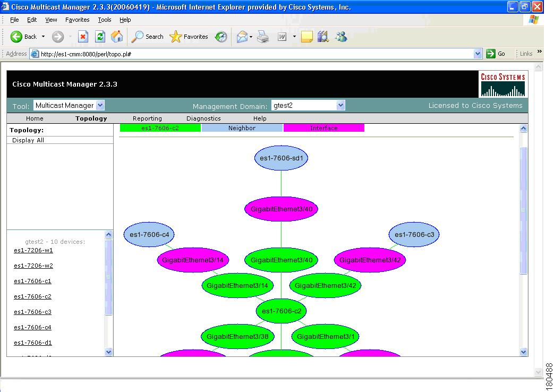The width and height of the screenshot is (554, 392).
Task: Open History clock icon
Action: click(x=221, y=37)
